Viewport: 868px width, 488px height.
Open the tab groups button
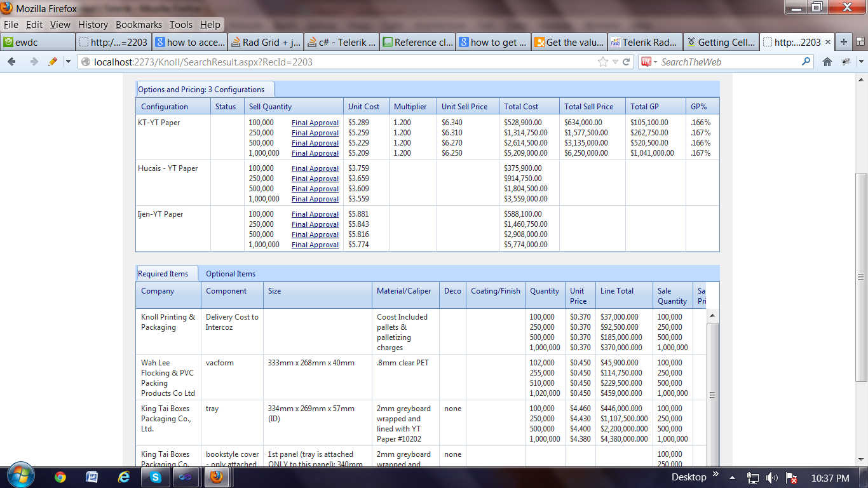point(859,42)
